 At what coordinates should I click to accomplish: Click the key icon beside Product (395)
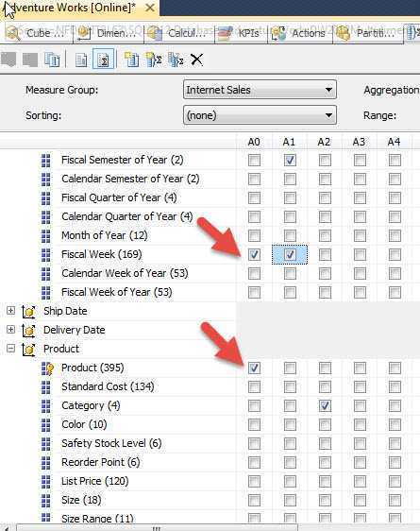click(48, 368)
